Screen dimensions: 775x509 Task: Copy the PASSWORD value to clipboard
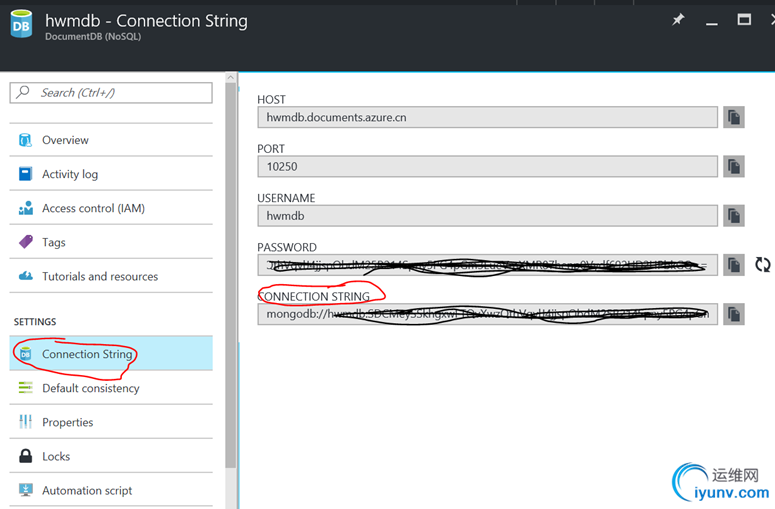click(733, 265)
